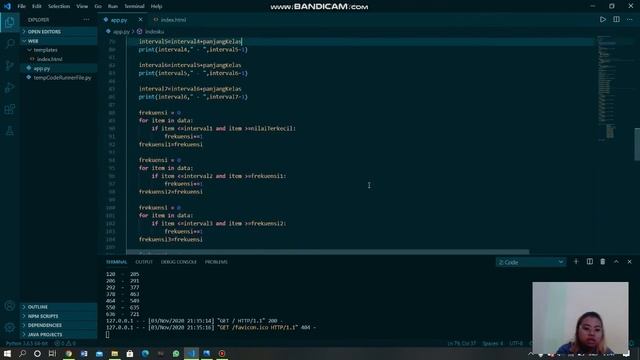The image size is (640, 360).
Task: Open the Run and Debug view
Action: [10, 87]
